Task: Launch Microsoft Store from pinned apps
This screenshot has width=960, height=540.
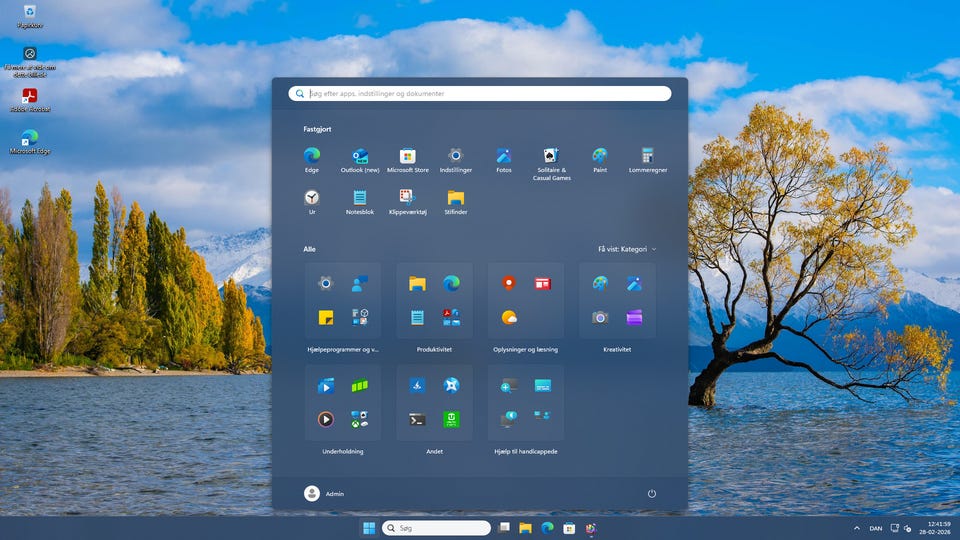Action: tap(408, 160)
